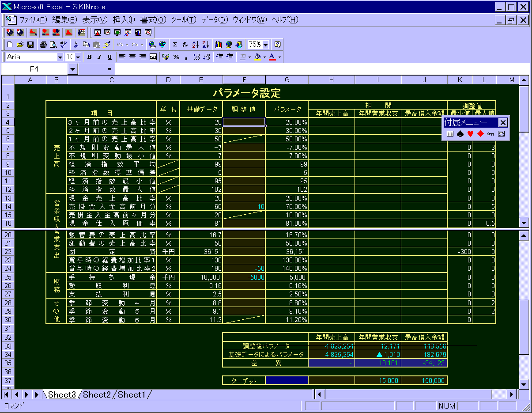Click the red heart icon in 付属メニュー
Screen dimensions: 532x413
(x=470, y=134)
